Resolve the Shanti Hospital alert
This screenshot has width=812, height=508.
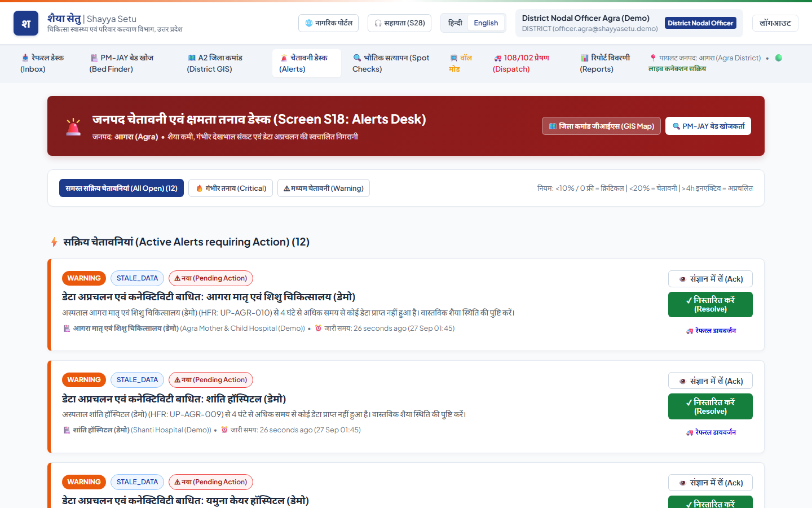pyautogui.click(x=710, y=406)
